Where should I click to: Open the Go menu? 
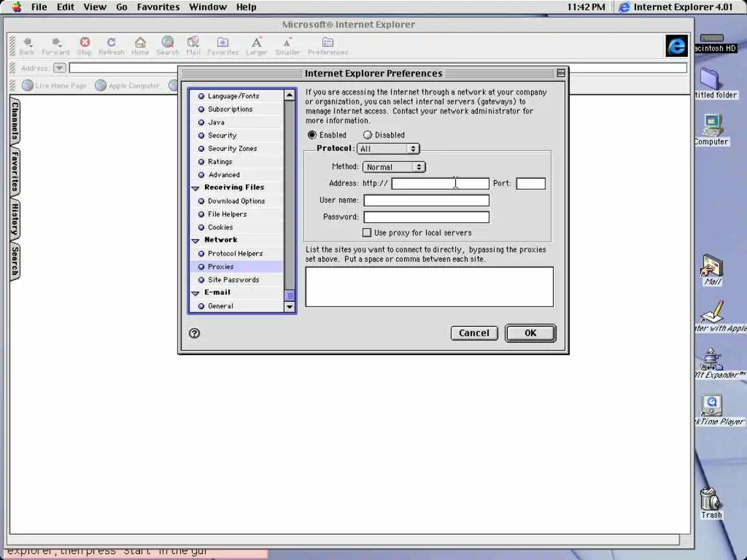coord(121,6)
